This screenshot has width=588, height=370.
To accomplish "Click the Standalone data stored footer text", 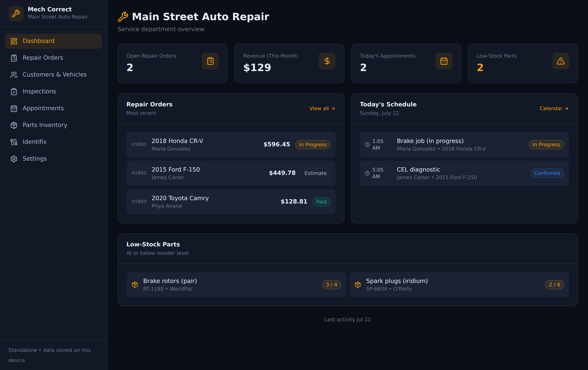I will click(x=50, y=355).
